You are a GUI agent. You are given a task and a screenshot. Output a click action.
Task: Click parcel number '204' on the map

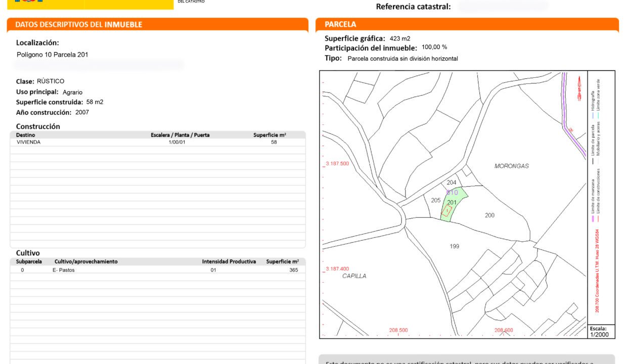click(452, 183)
